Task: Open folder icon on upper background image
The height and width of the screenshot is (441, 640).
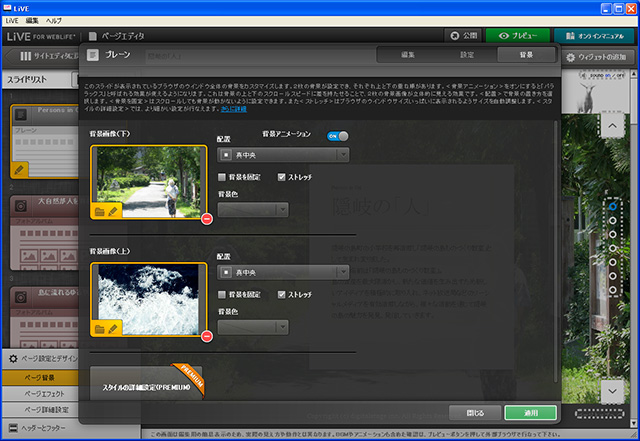Action: tap(100, 328)
